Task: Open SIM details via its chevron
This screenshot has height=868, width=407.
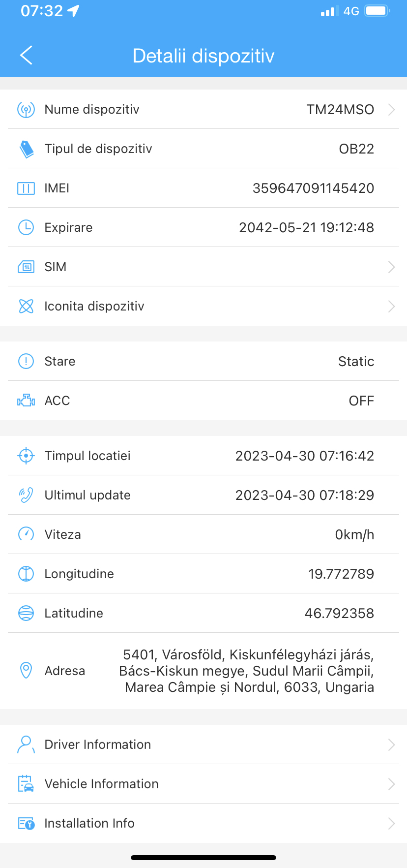Action: tap(391, 267)
